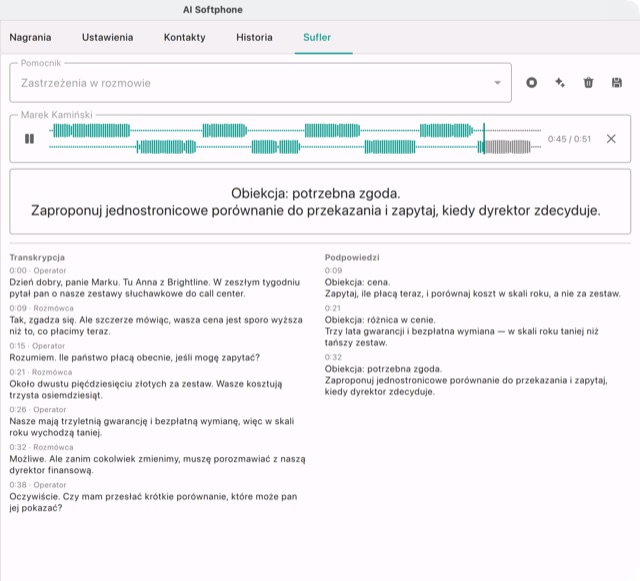Image resolution: width=640 pixels, height=581 pixels.
Task: Click 'Około dwustu pięćdziesięciu złotych' line
Action: click(x=146, y=390)
